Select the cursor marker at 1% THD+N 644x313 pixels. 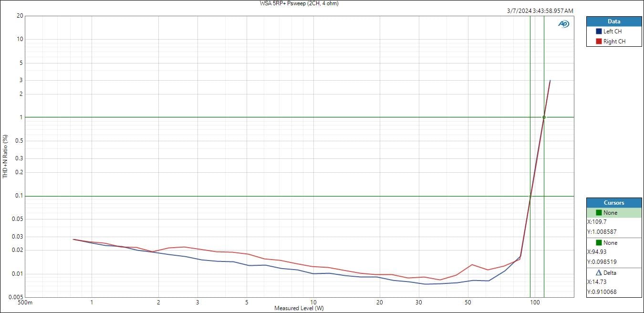544,117
